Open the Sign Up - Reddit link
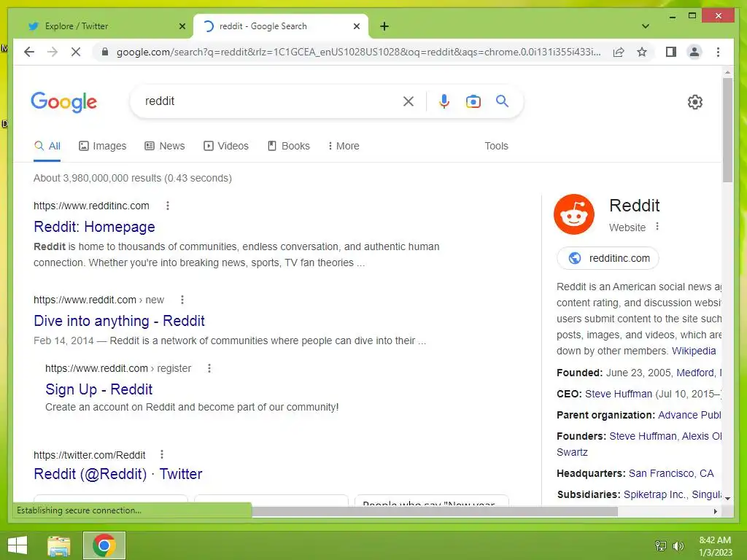Image resolution: width=747 pixels, height=560 pixels. point(98,389)
